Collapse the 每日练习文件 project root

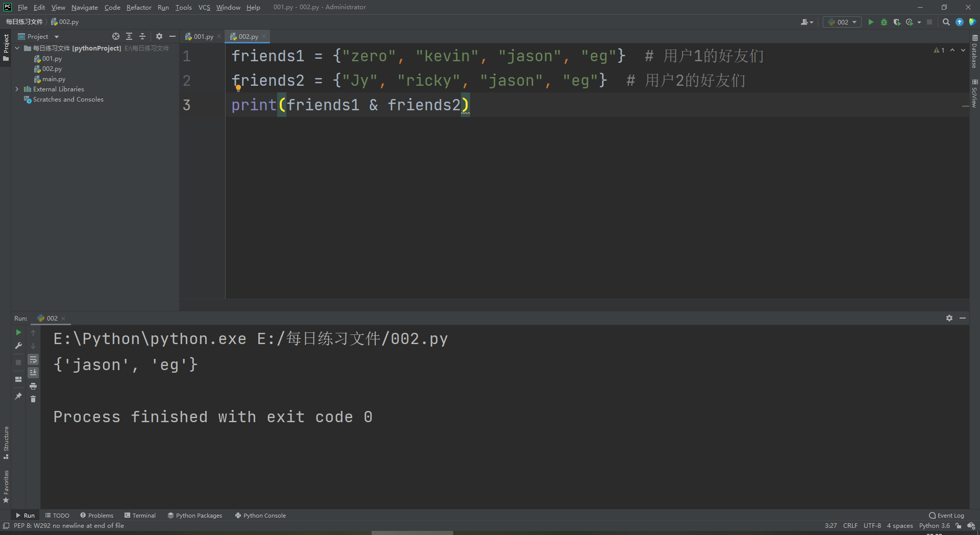(x=17, y=48)
